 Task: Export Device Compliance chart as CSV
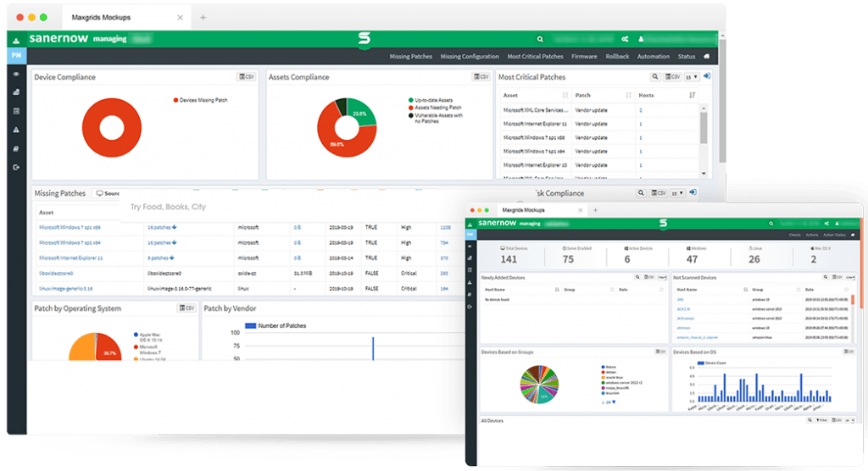[x=247, y=77]
